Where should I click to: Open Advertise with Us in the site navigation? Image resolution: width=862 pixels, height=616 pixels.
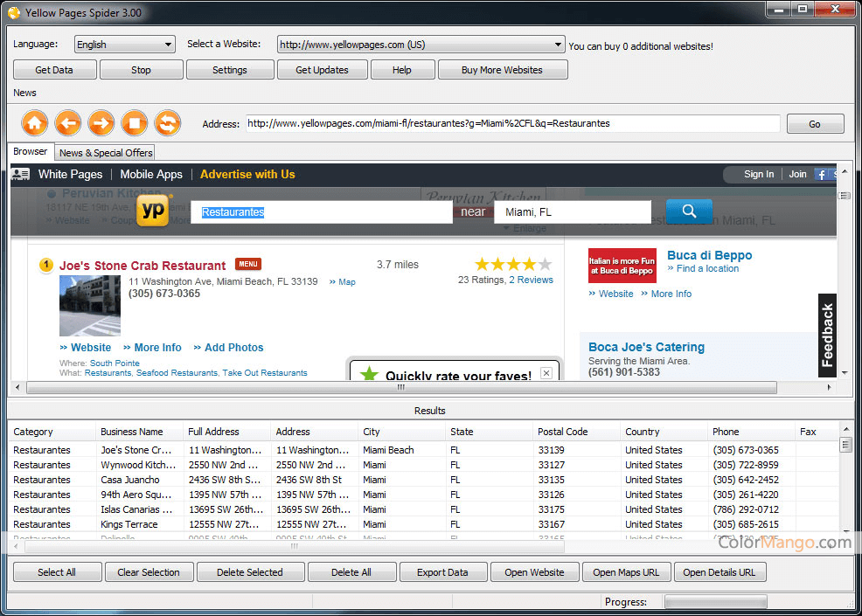click(247, 174)
